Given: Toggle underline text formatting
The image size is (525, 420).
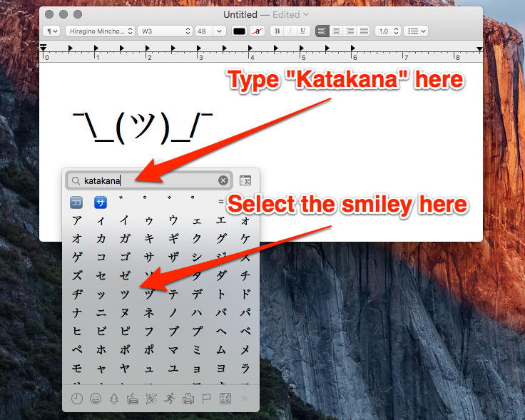Looking at the screenshot, I should pos(303,31).
